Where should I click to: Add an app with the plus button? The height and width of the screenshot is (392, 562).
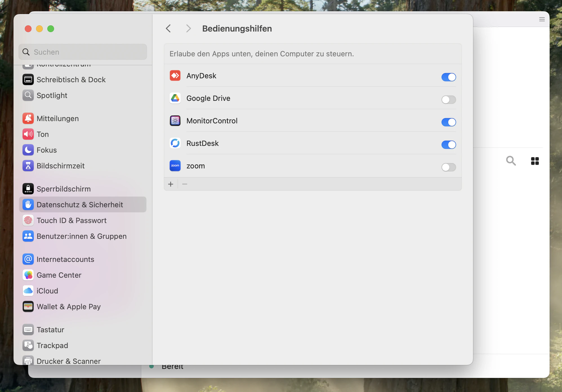pos(171,184)
